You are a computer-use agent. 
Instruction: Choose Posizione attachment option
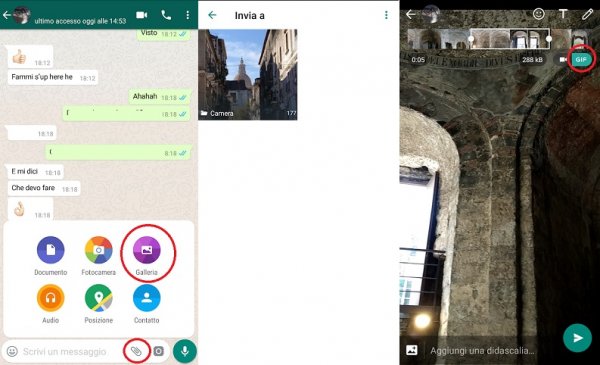[x=98, y=304]
